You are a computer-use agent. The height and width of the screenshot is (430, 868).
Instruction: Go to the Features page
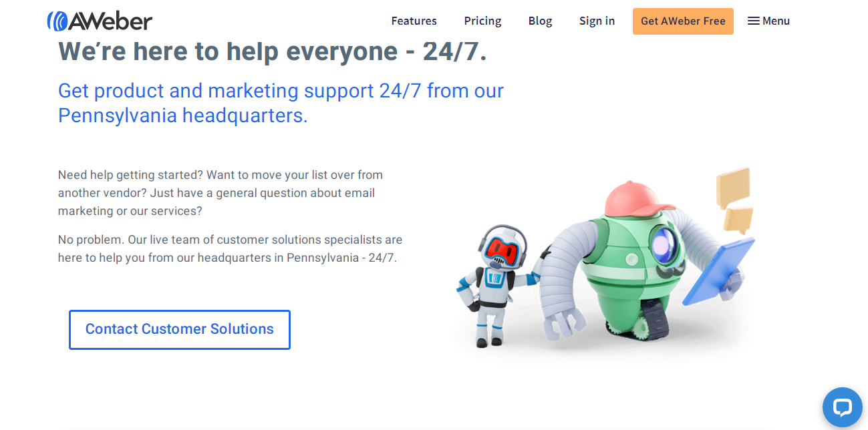pos(414,21)
